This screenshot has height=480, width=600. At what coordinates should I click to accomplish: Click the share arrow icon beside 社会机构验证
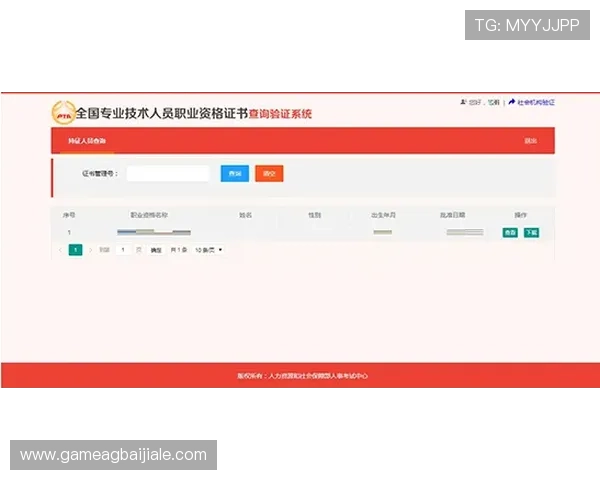tap(512, 102)
